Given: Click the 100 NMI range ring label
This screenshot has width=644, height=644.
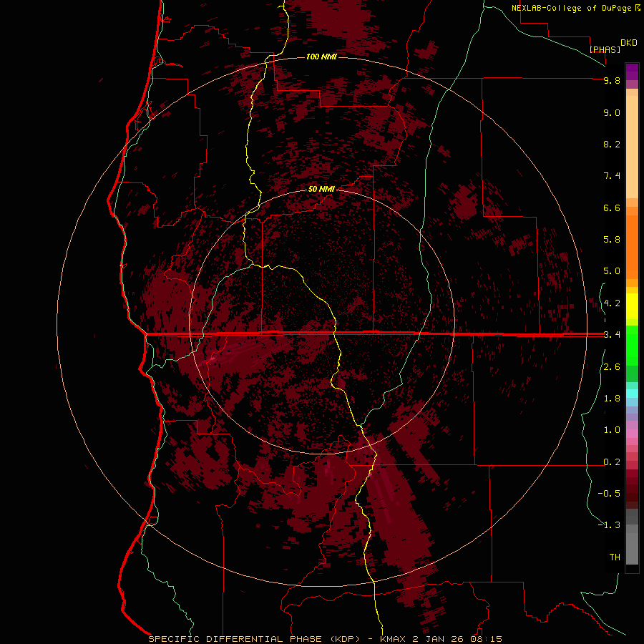Looking at the screenshot, I should coord(321,57).
